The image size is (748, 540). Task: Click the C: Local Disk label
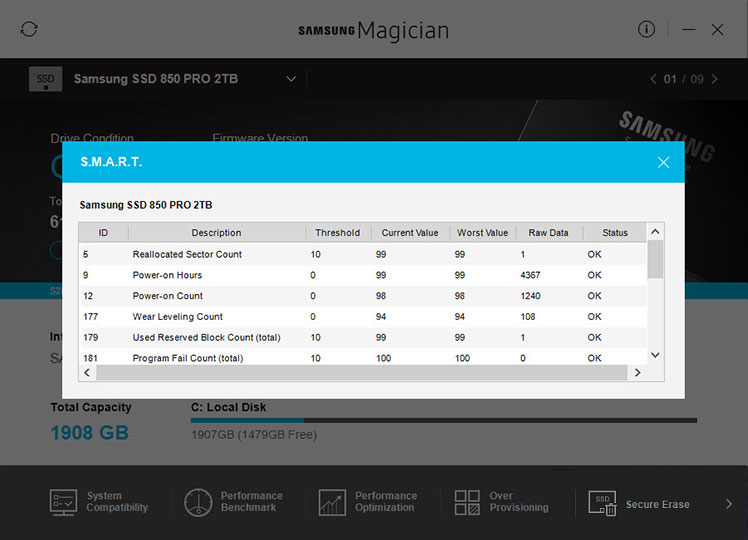tap(229, 407)
